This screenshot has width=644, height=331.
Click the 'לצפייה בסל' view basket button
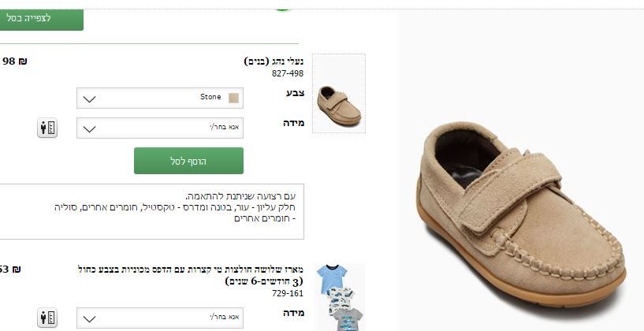tap(41, 19)
